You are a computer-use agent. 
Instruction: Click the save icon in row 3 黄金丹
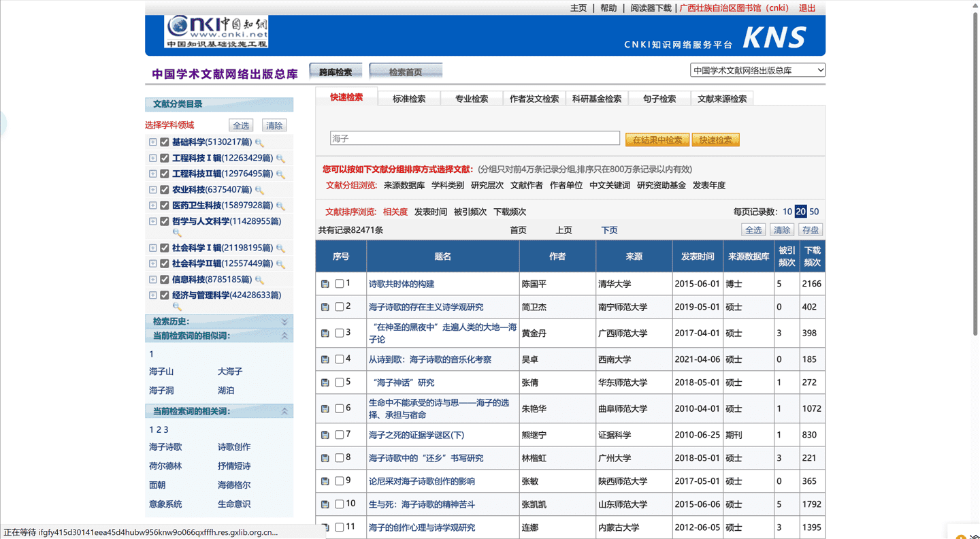tap(325, 333)
